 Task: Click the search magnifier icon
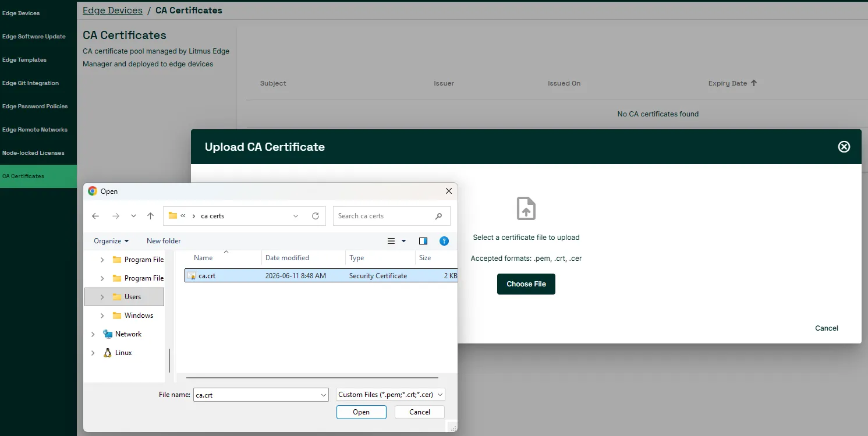438,216
